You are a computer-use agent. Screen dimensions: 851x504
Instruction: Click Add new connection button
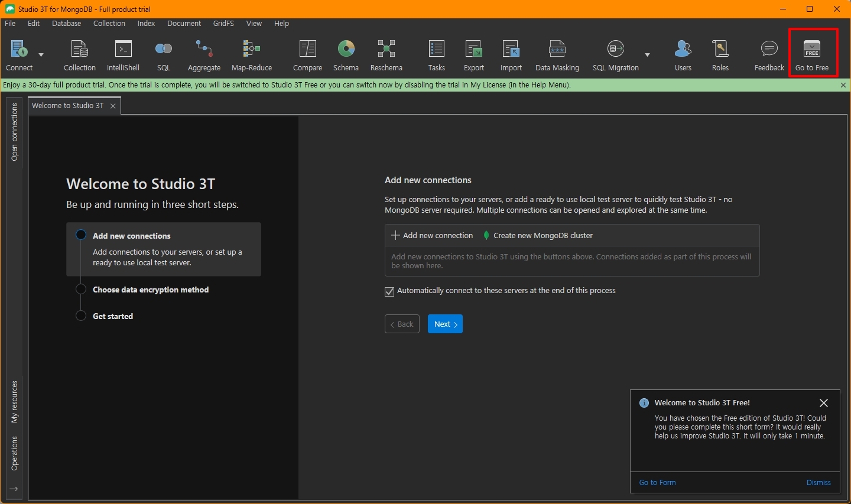coord(432,235)
